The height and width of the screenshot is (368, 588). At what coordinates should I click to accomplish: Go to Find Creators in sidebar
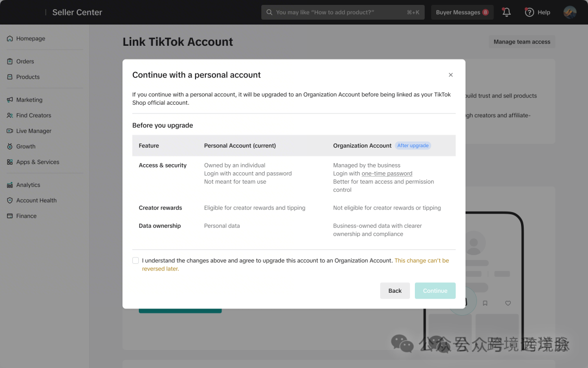coord(34,115)
